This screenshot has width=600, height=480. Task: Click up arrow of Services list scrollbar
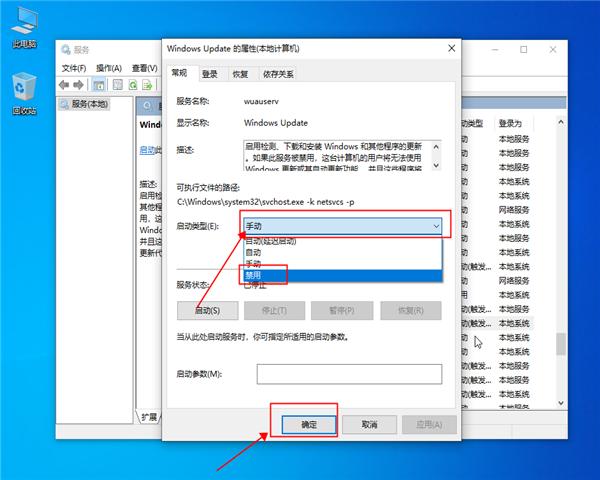[561, 122]
